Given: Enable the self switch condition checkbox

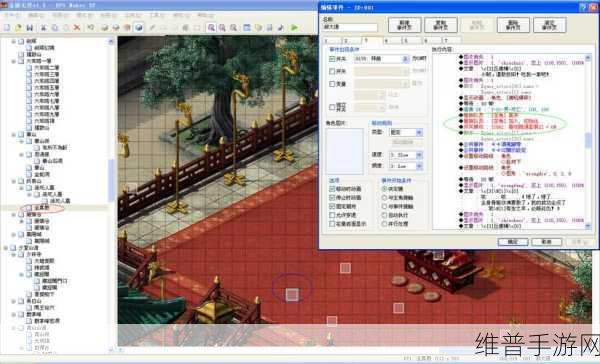Looking at the screenshot, I should 332,107.
